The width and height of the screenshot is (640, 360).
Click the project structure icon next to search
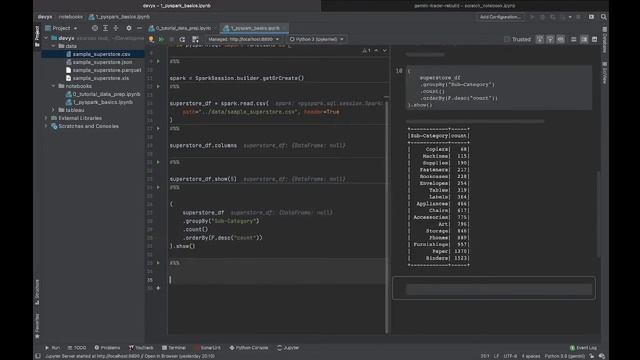pyautogui.click(x=591, y=17)
